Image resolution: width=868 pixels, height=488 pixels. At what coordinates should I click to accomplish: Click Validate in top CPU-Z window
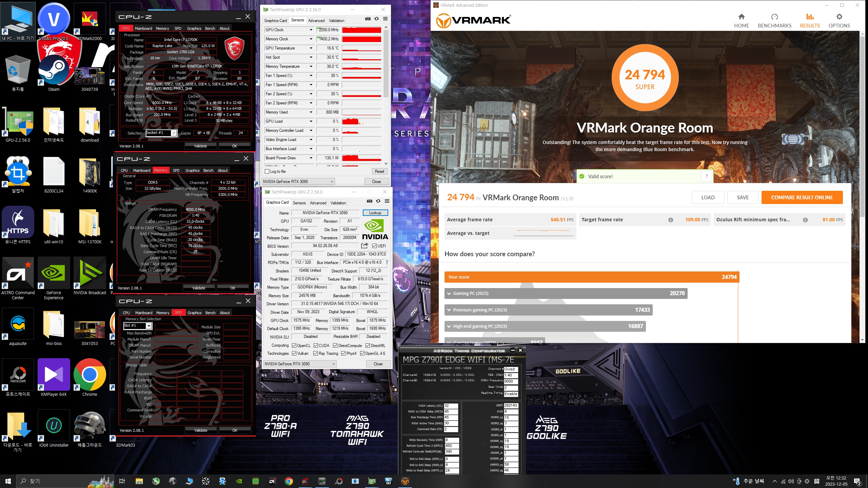click(x=200, y=146)
